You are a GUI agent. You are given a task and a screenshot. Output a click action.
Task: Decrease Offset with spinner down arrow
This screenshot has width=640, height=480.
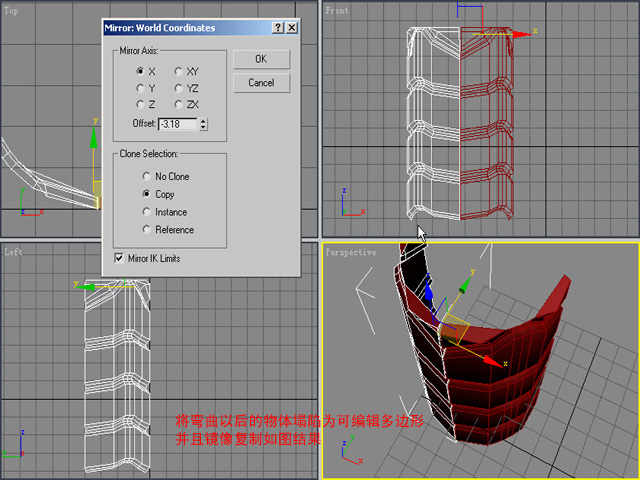(203, 127)
